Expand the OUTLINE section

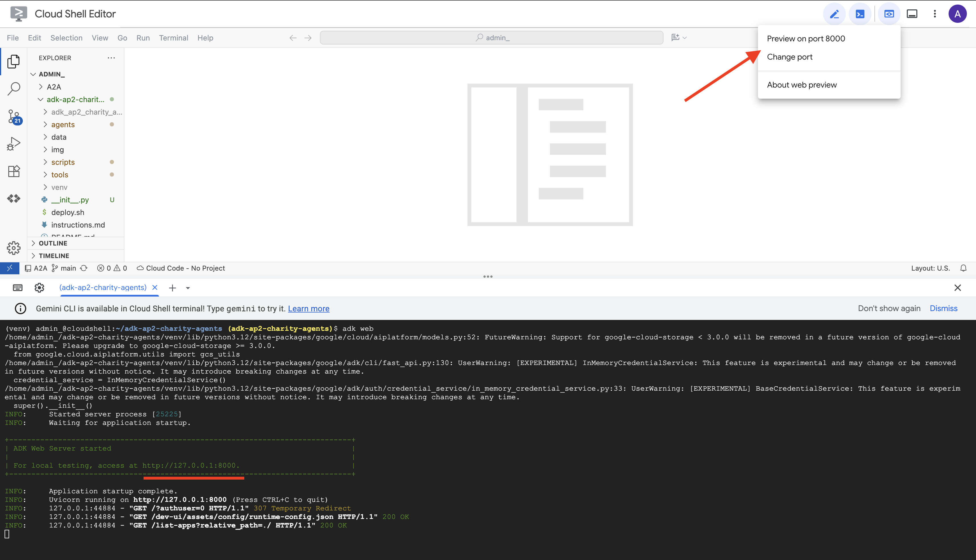click(53, 243)
